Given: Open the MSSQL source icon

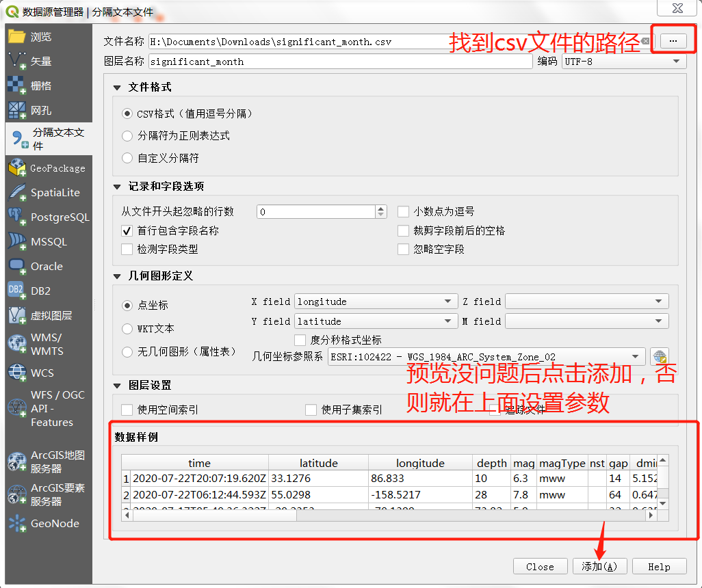Looking at the screenshot, I should 17,242.
